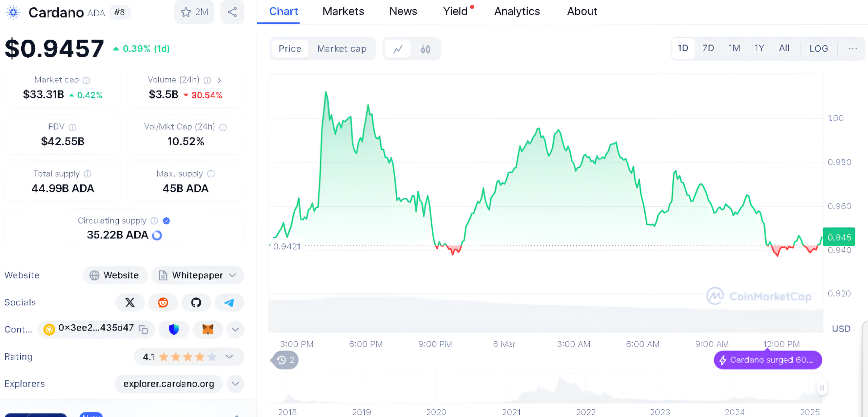The width and height of the screenshot is (868, 417).
Task: Switch between Price and Market cap toggle
Action: [341, 49]
